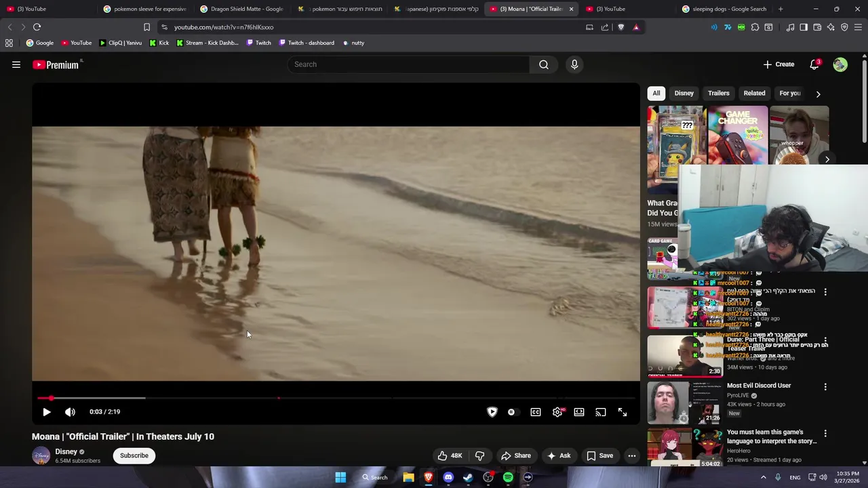Click the search magnifier button
868x488 pixels.
pos(544,64)
